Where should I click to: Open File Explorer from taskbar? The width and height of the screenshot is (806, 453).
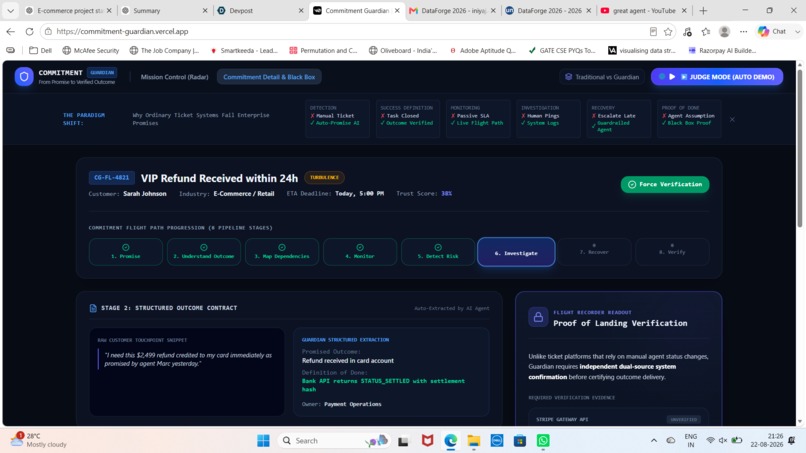coord(473,441)
